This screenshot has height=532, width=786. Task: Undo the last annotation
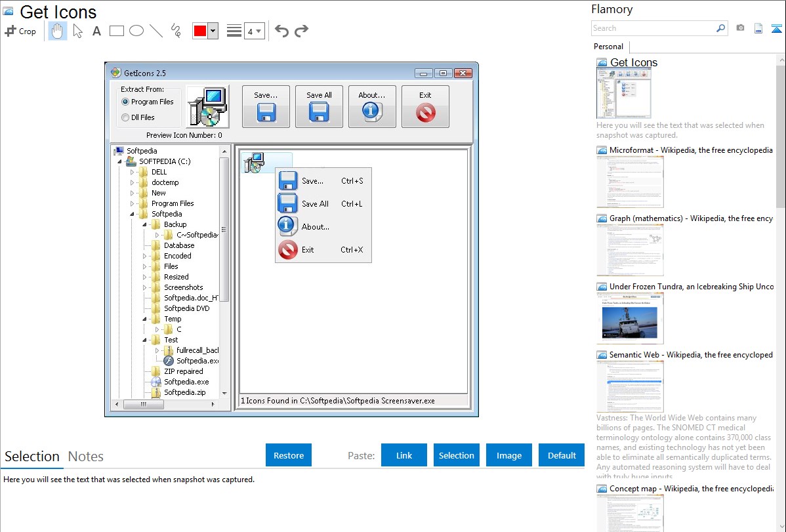pyautogui.click(x=281, y=31)
